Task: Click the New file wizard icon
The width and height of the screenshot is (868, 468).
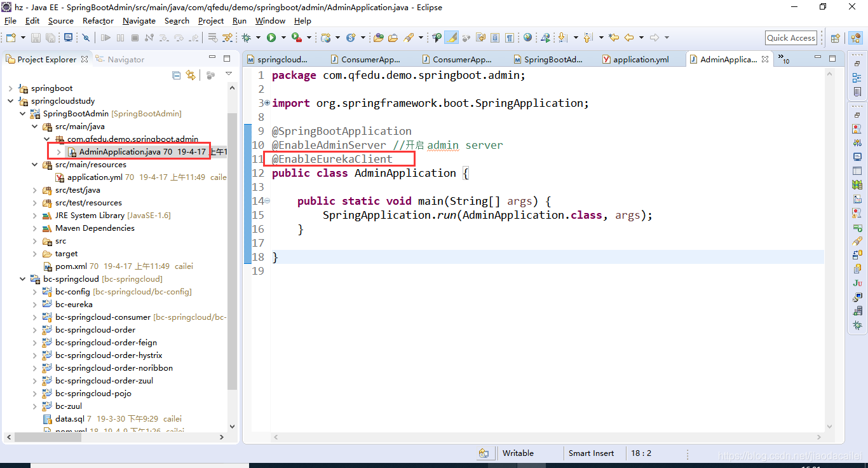Action: tap(11, 38)
